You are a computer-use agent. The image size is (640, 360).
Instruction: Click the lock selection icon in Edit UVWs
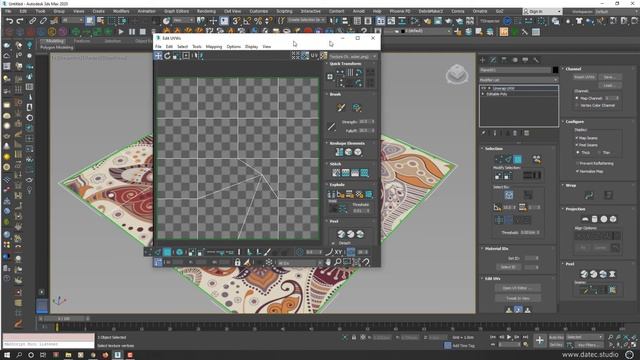point(237,262)
